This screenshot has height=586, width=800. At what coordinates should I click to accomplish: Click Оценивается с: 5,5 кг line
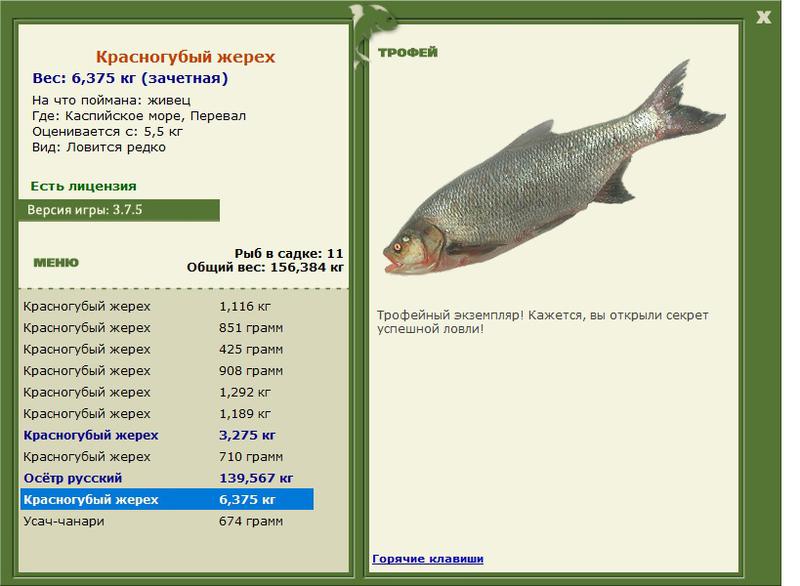click(107, 132)
